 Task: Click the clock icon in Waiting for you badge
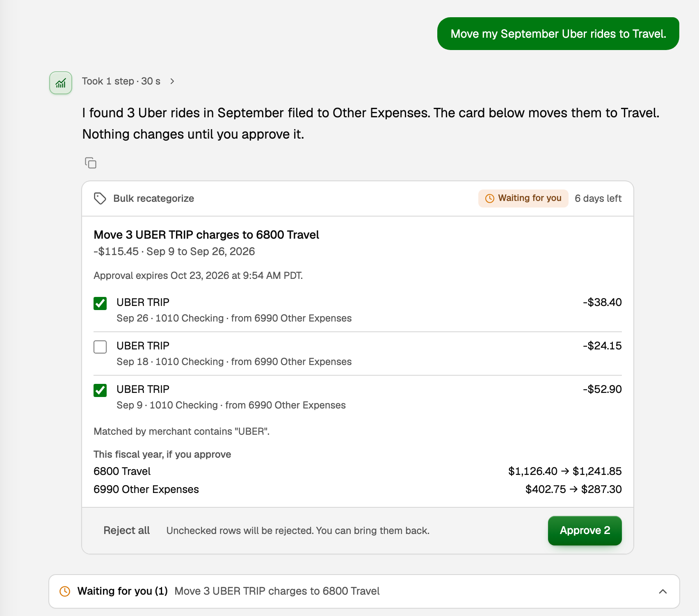490,198
